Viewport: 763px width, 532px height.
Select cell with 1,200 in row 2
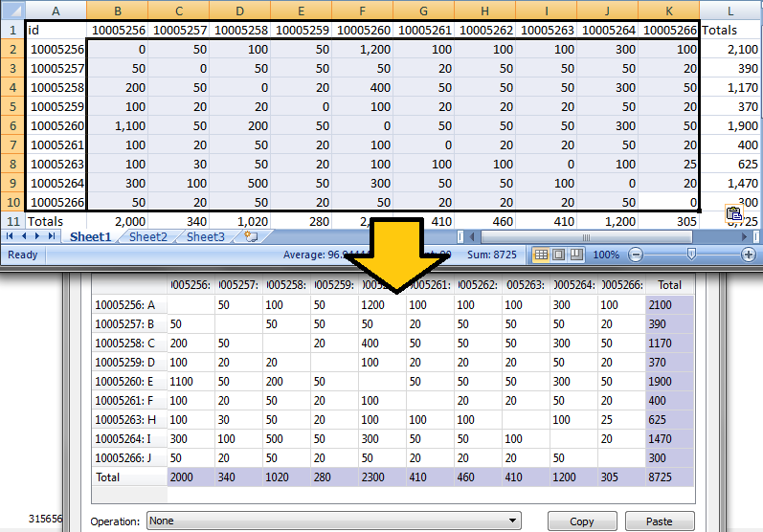(x=362, y=49)
